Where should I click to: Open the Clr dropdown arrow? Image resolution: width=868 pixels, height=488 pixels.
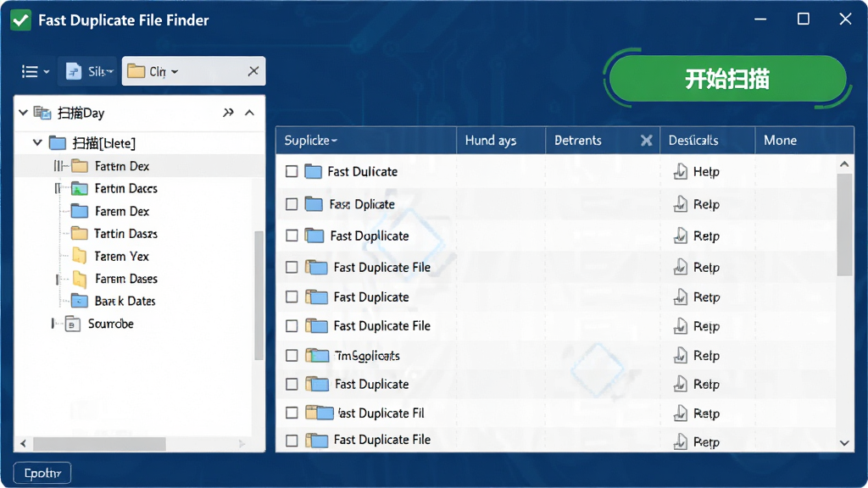(175, 71)
